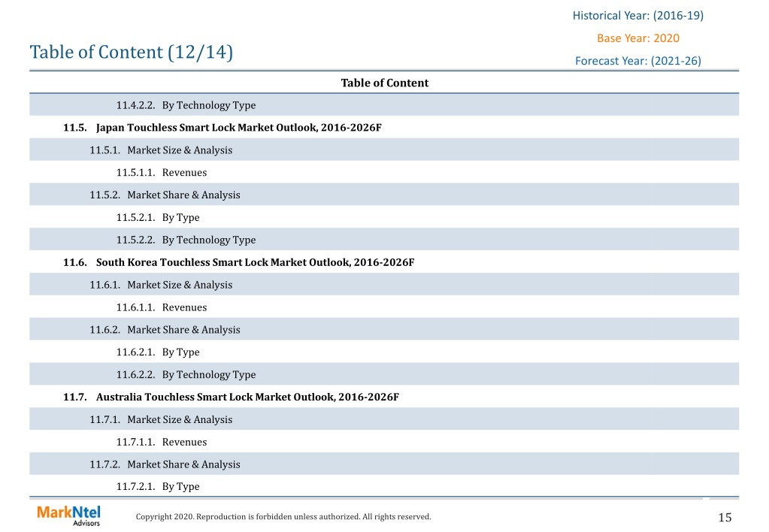Click the 'Table of Content (12/14)' title
The width and height of the screenshot is (769, 532).
coord(131,52)
